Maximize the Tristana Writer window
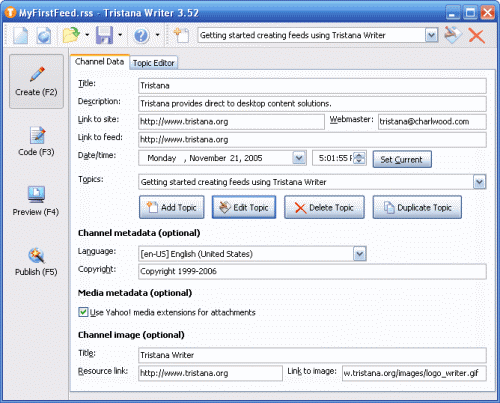Screen dimensions: 500x403 (x=470, y=13)
